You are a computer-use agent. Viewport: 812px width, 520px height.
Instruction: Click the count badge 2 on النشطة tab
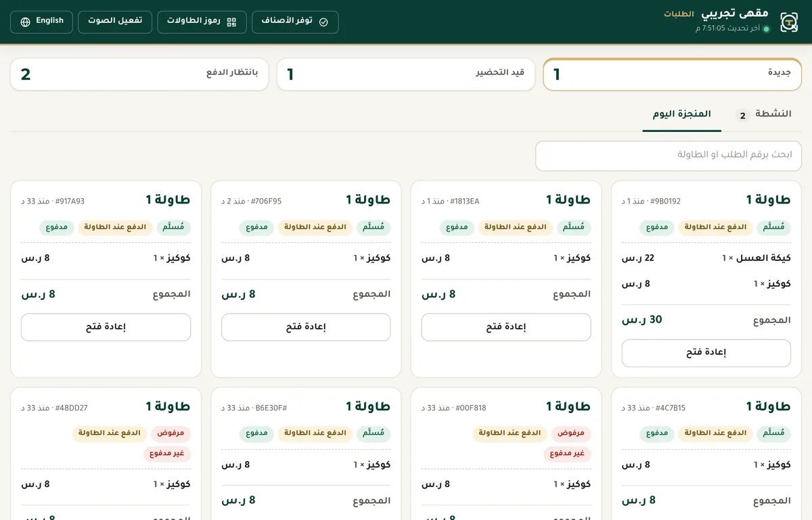(x=742, y=116)
